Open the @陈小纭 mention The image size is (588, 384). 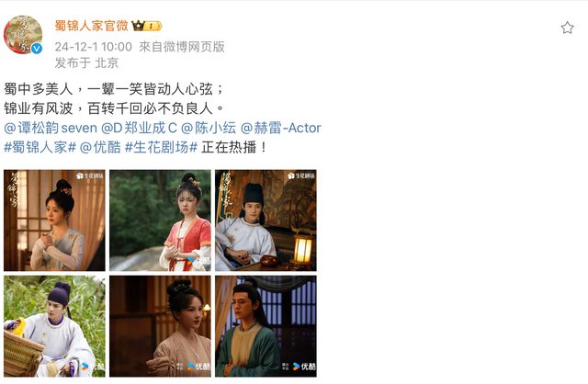(209, 128)
